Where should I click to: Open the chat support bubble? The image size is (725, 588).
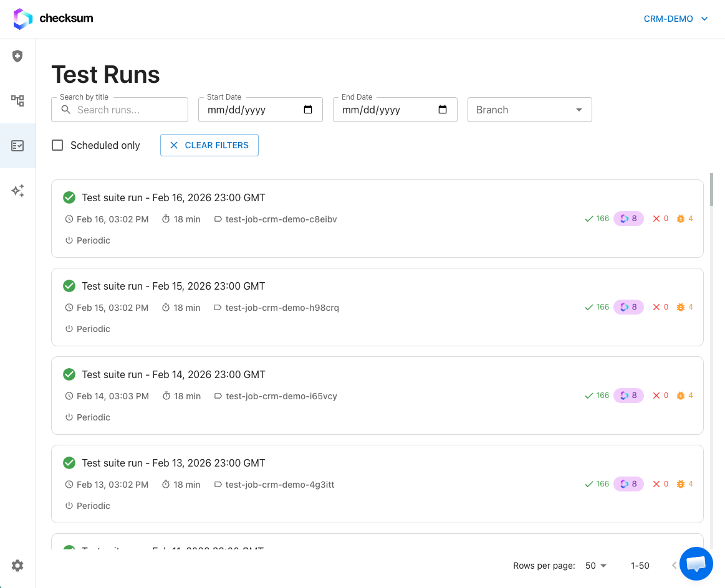coord(696,564)
